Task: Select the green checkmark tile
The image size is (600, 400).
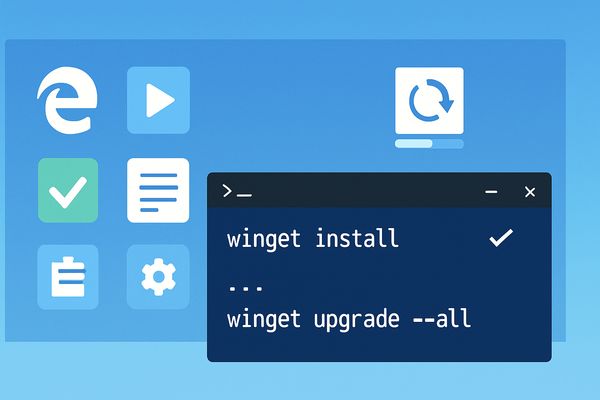Action: pos(68,190)
